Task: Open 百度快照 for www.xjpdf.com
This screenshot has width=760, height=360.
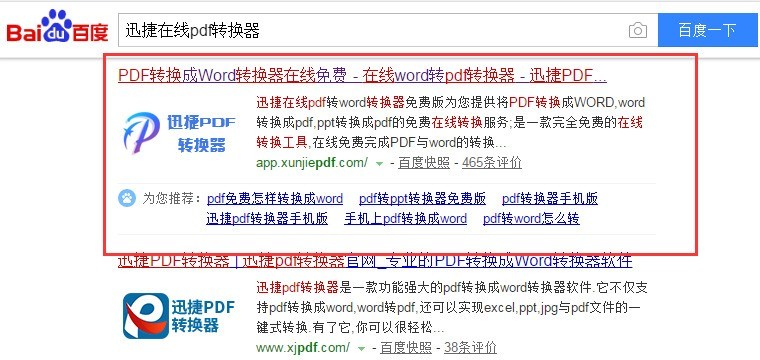Action: coord(406,348)
